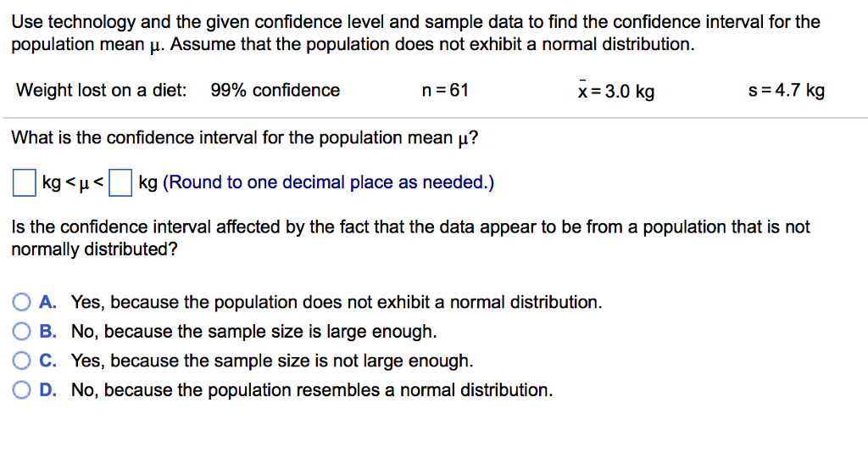Image resolution: width=868 pixels, height=470 pixels.
Task: Click the lower bound kg input box
Action: point(24,182)
